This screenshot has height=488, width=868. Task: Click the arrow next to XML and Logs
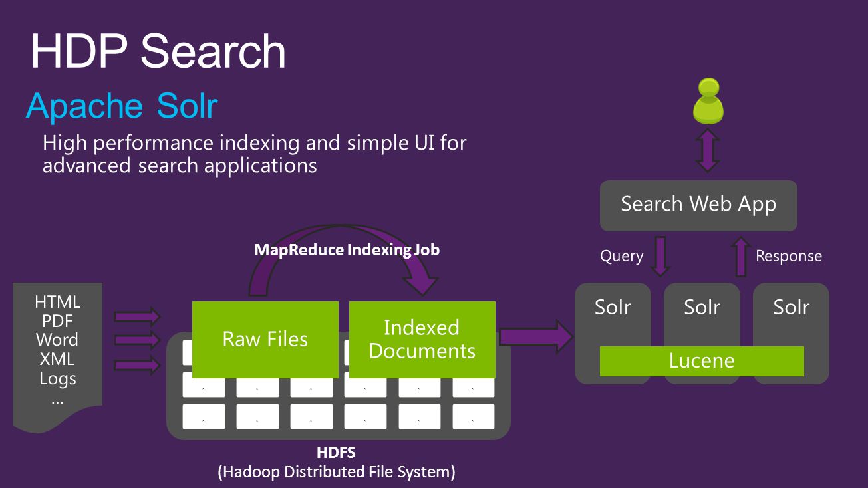138,364
